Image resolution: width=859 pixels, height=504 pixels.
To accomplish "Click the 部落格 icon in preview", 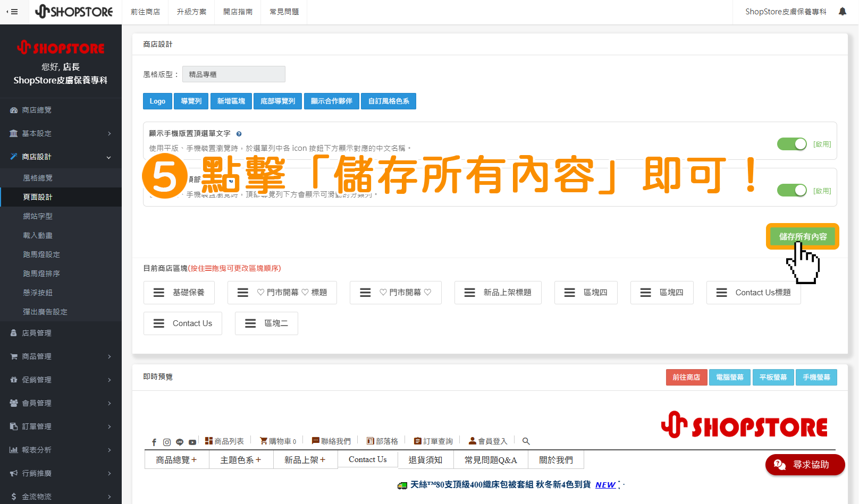I will 370,441.
